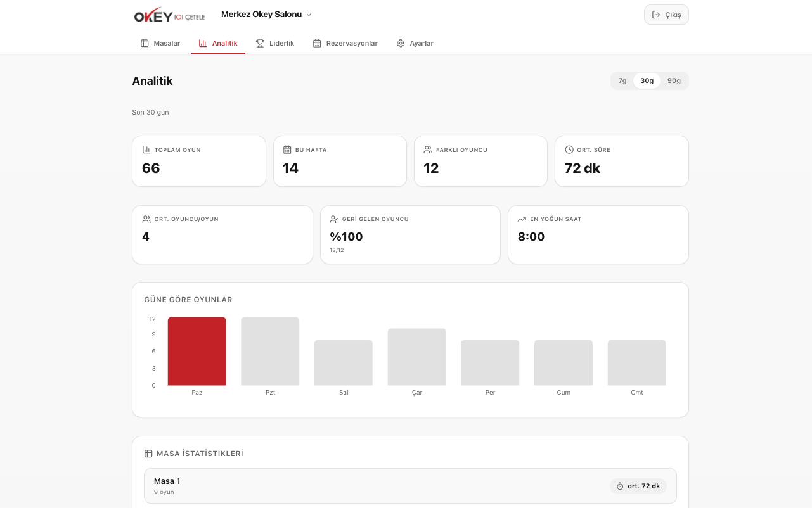Click the trend arrow icon beside En Yoğun Saat

(522, 219)
